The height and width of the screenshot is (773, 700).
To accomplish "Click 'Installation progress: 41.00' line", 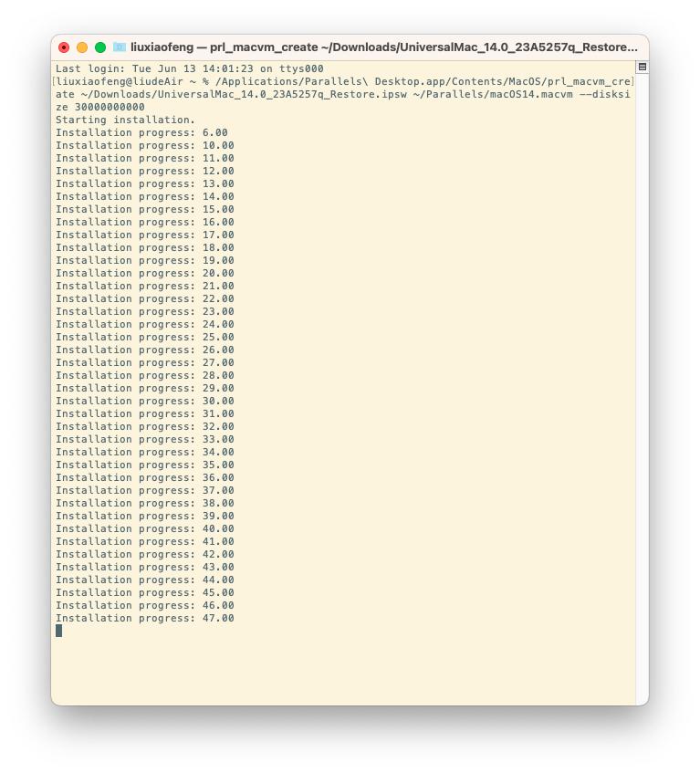I will (x=144, y=541).
